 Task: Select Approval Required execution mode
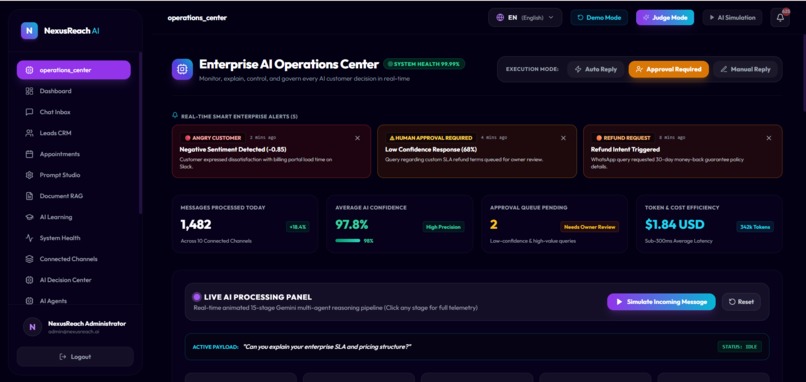(668, 69)
